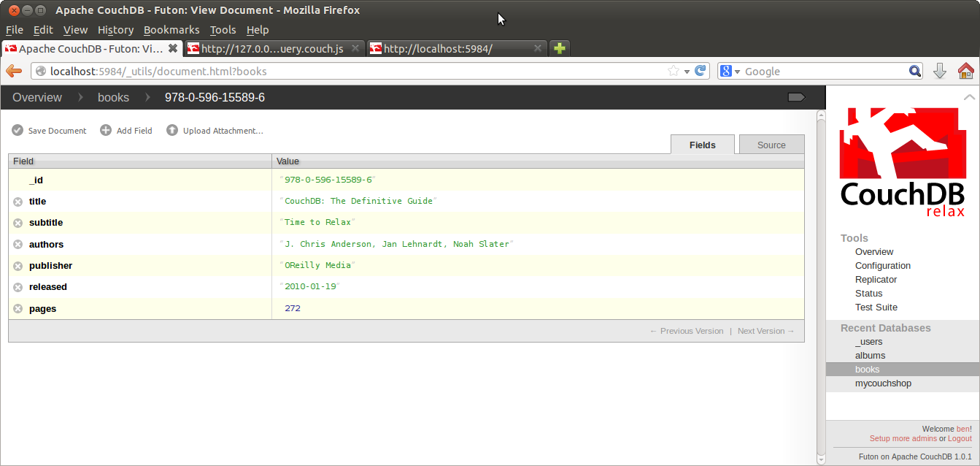Delete the title field with its x icon

[x=18, y=202]
